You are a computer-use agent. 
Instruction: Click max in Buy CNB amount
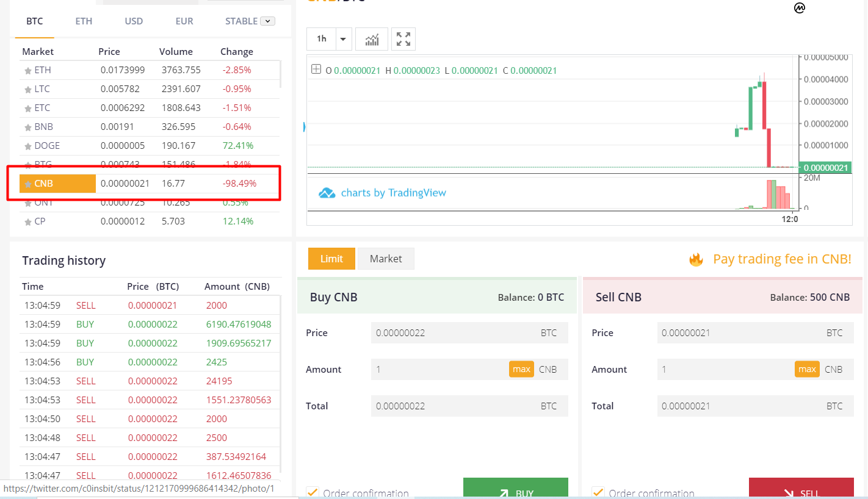[521, 369]
